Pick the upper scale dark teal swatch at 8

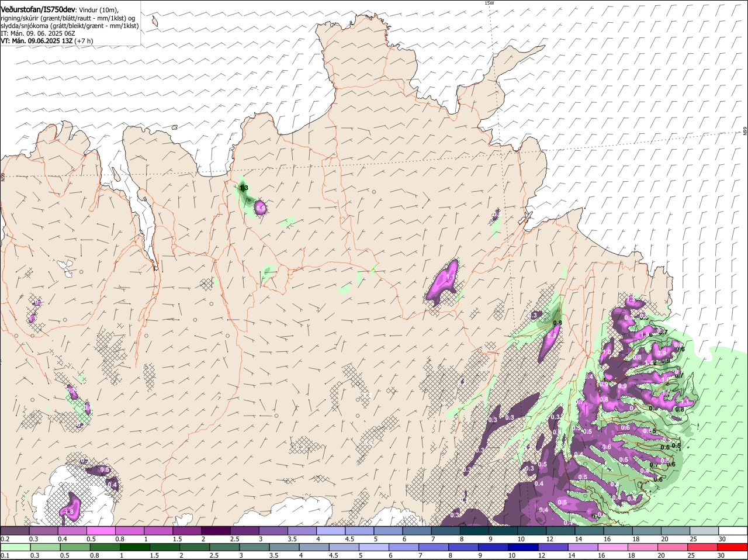click(x=474, y=531)
